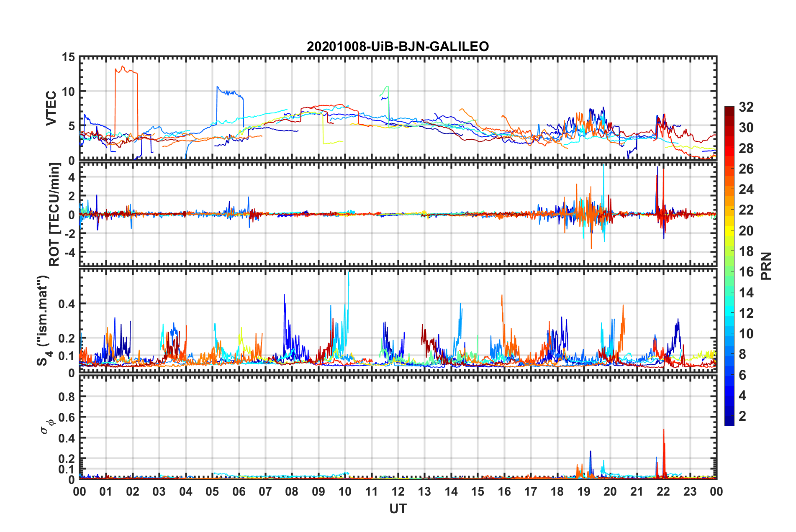Click the VTEC axis tick label 5

72,126
